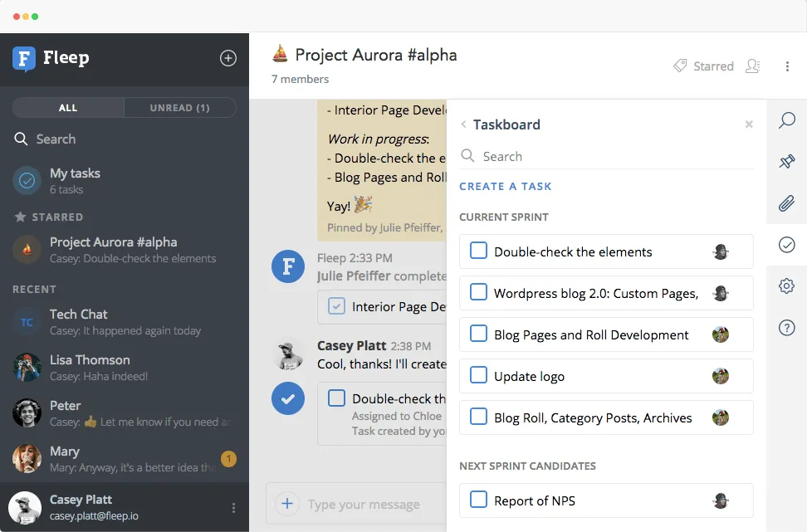
Task: Open conversation three-dot menu in header
Action: click(787, 66)
